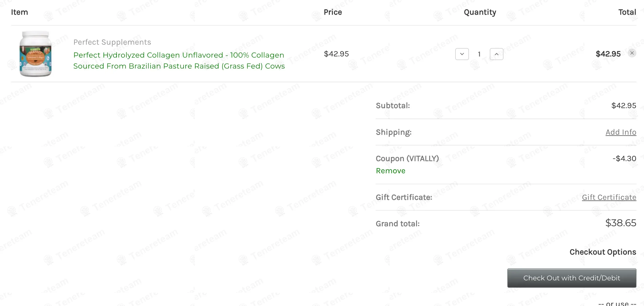Open the collagen product thumbnail image
The width and height of the screenshot is (644, 306).
pos(36,54)
